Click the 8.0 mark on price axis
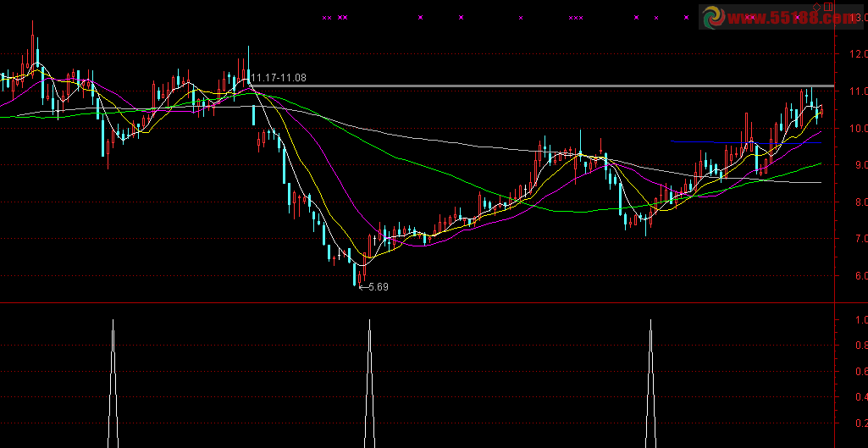 pyautogui.click(x=855, y=202)
